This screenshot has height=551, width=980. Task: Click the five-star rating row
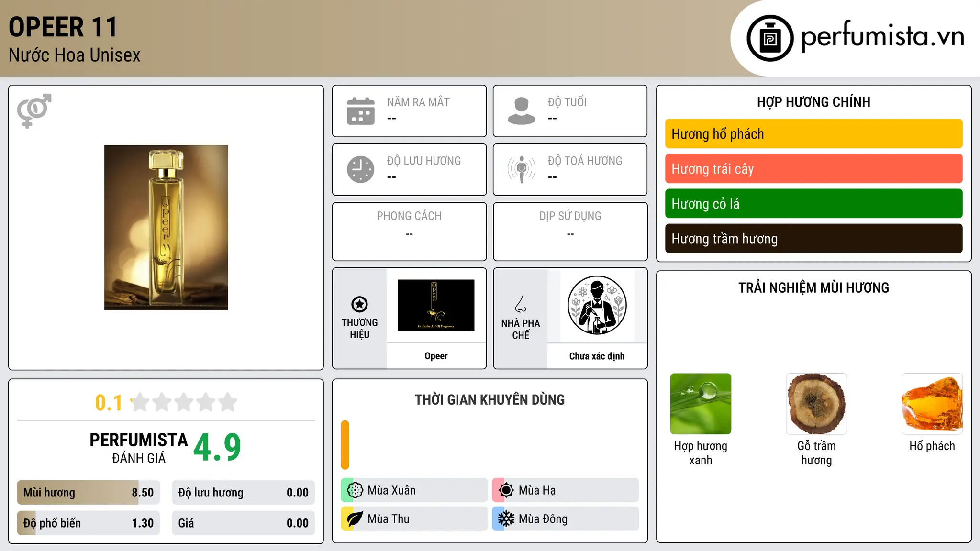coord(184,402)
